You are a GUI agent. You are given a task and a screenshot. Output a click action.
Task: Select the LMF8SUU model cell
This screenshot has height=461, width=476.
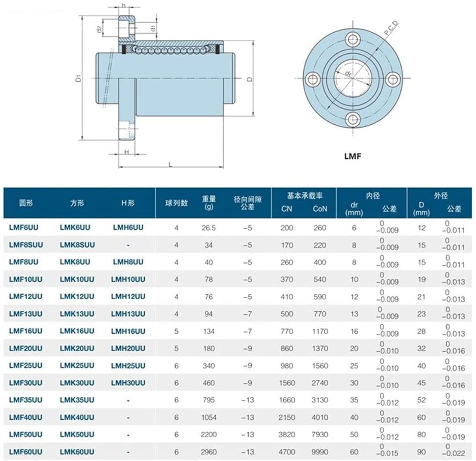pos(26,245)
